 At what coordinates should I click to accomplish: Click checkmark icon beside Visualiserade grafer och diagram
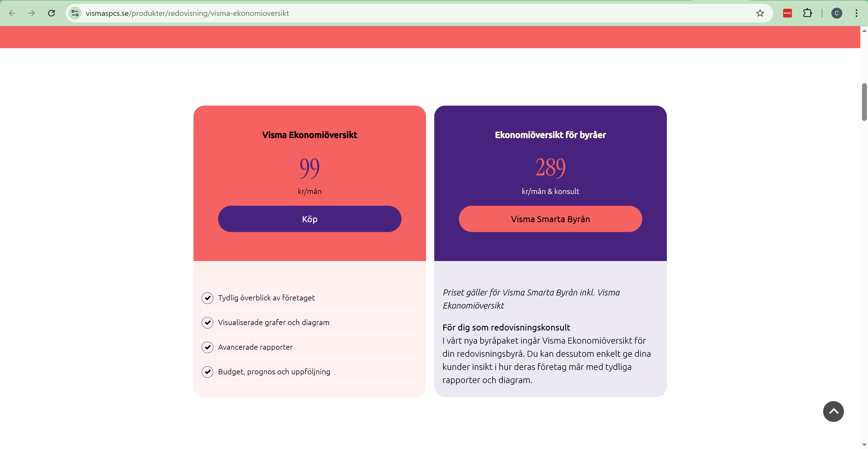[x=208, y=322]
